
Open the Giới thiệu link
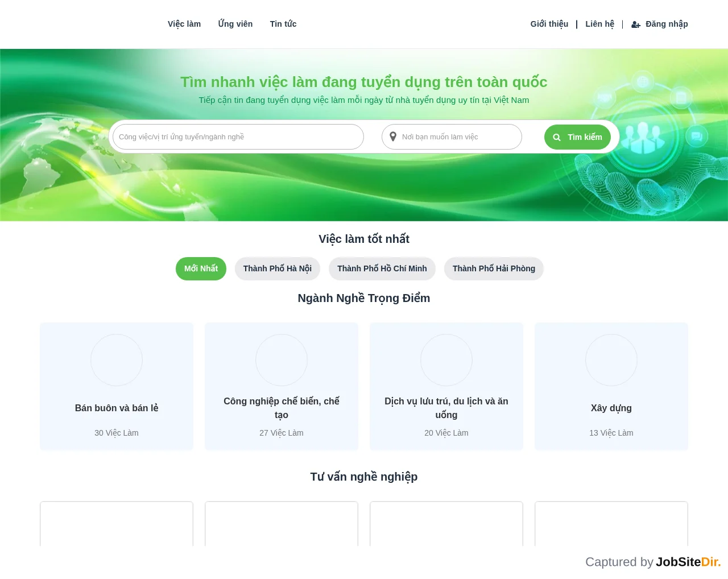tap(549, 24)
